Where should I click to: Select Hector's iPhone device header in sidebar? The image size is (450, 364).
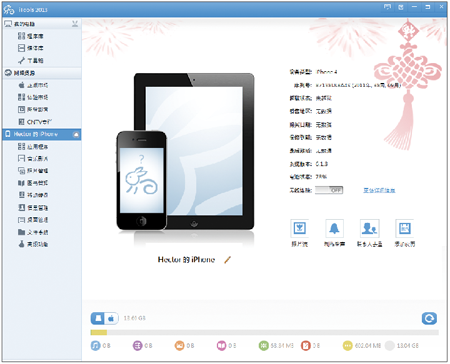tap(42, 134)
